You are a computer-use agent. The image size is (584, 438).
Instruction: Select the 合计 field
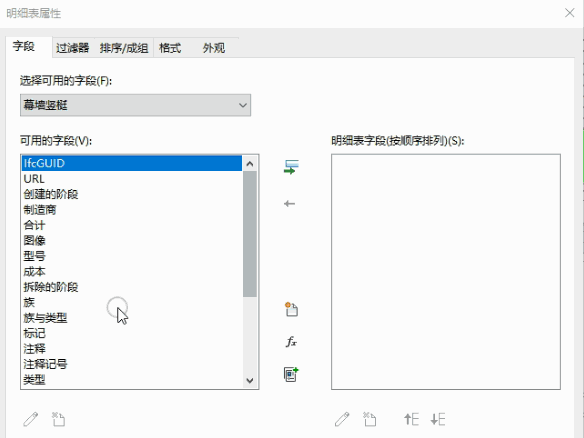[x=131, y=225]
